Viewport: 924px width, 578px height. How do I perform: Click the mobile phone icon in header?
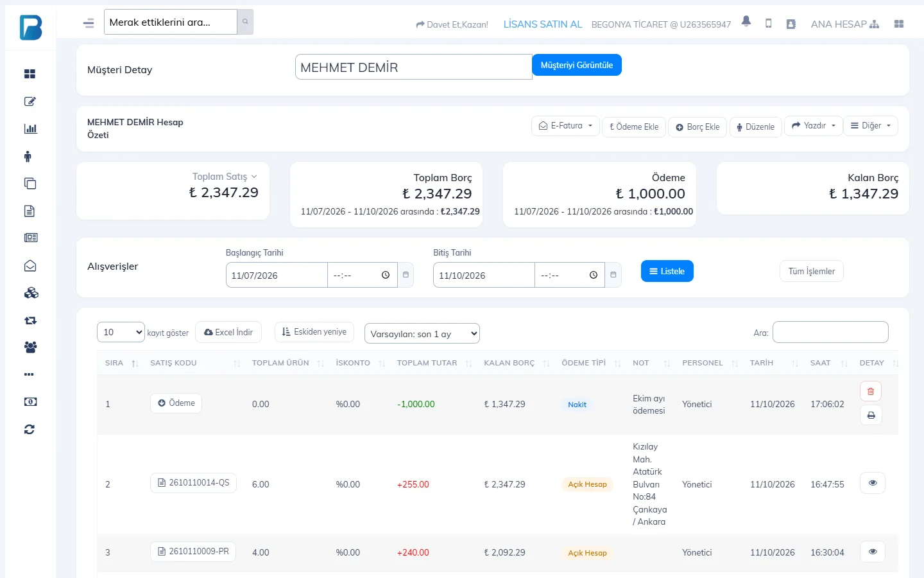[768, 24]
